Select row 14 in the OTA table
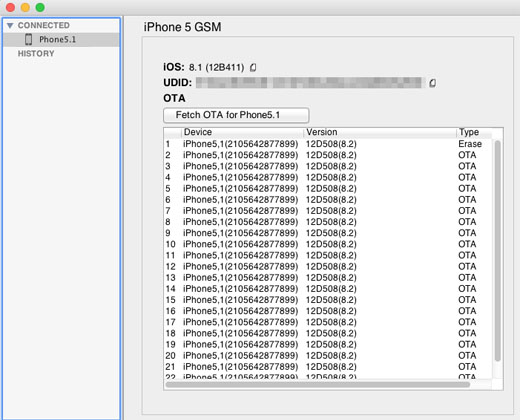Screen dimensions: 520x420 point(328,289)
